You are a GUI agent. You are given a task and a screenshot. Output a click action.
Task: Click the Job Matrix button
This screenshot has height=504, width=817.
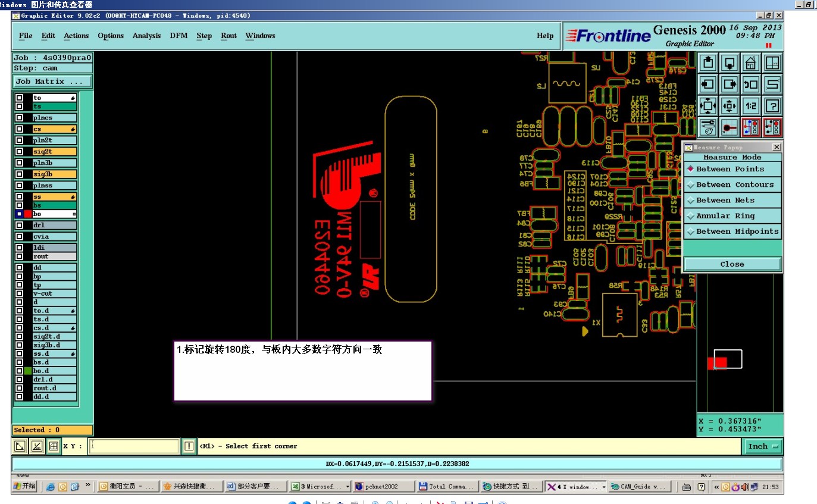[52, 82]
